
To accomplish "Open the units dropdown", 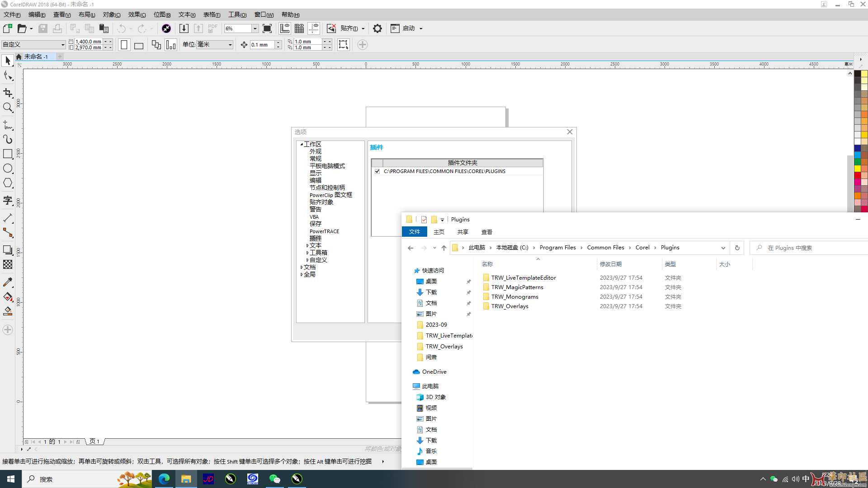I will click(230, 44).
